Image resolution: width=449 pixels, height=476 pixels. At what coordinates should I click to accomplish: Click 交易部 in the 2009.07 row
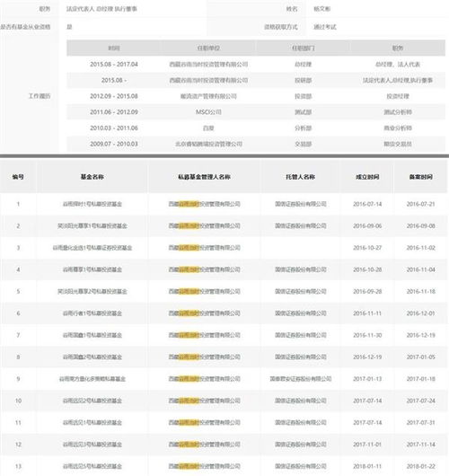pos(304,144)
